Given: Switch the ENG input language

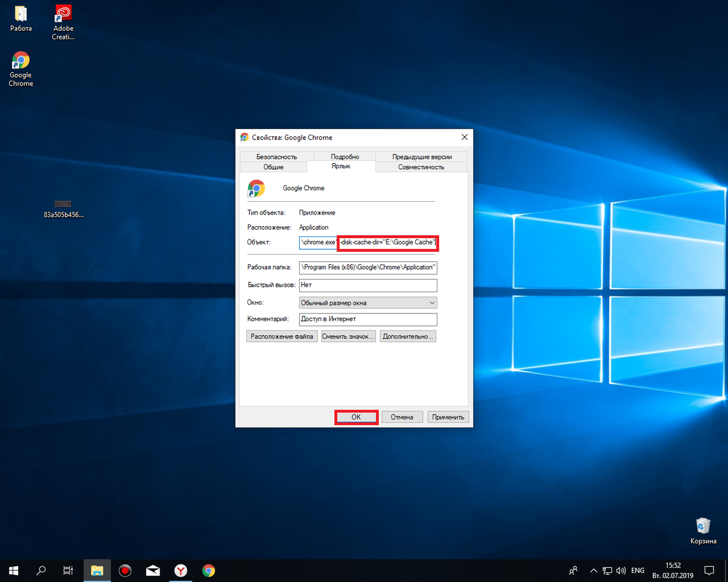Looking at the screenshot, I should tap(638, 570).
